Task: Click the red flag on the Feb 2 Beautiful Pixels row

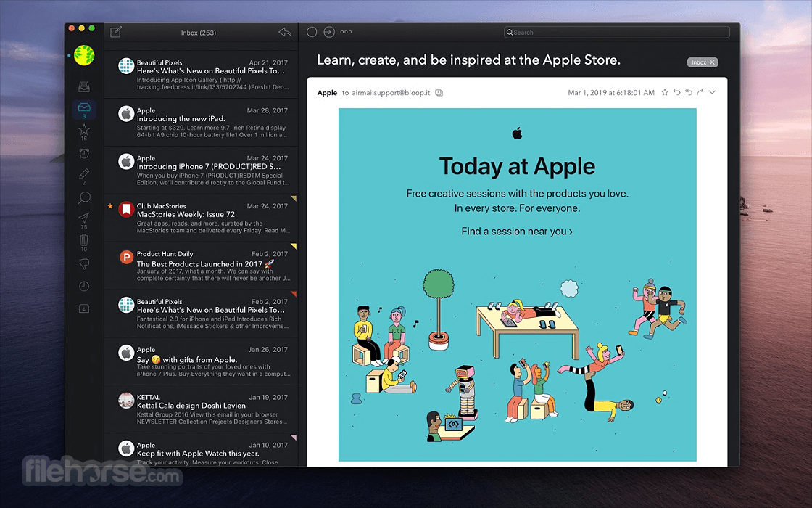Action: (x=294, y=293)
